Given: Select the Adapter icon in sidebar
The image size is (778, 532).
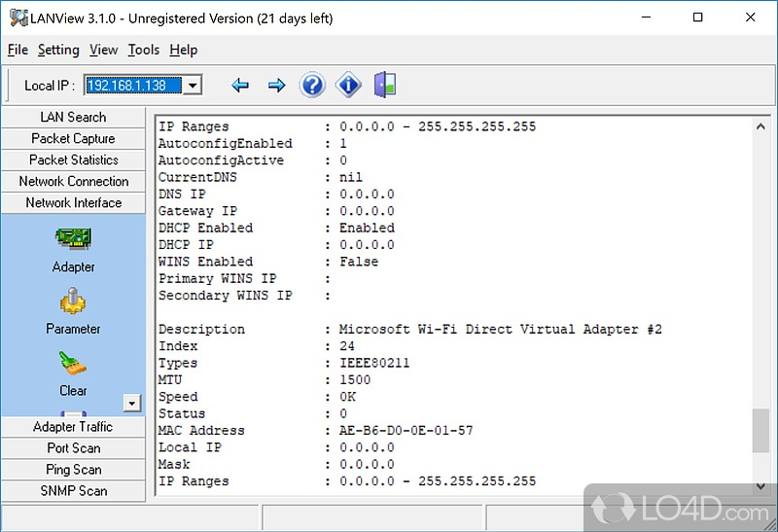Looking at the screenshot, I should tap(73, 239).
